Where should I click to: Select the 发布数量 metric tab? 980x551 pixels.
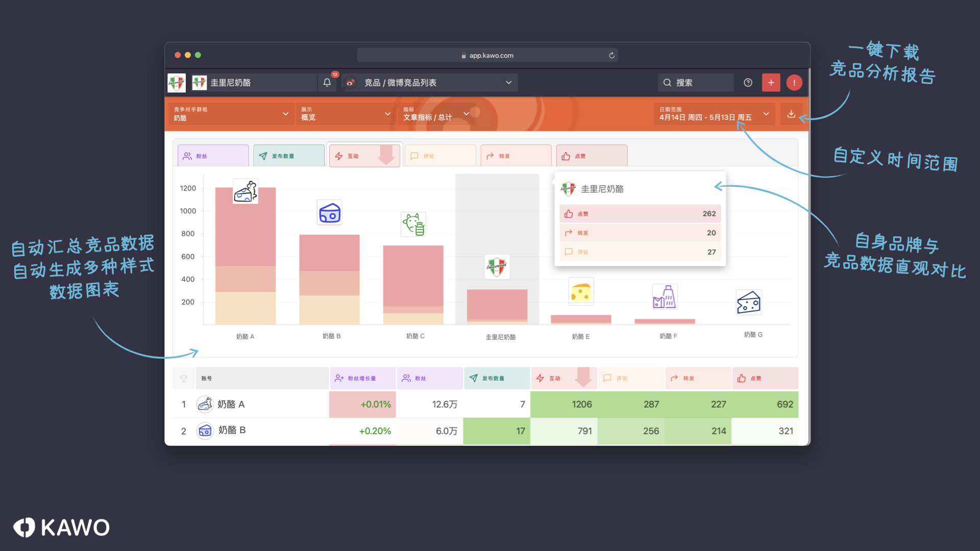pos(288,156)
